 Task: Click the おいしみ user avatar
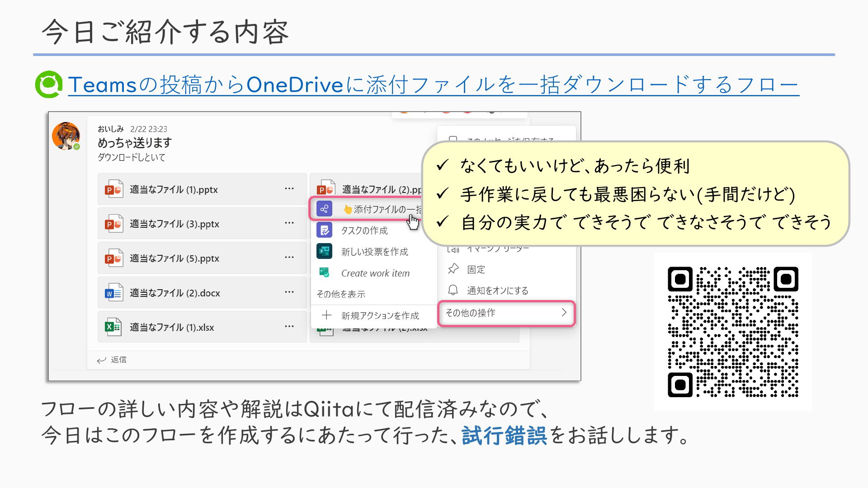[x=66, y=136]
